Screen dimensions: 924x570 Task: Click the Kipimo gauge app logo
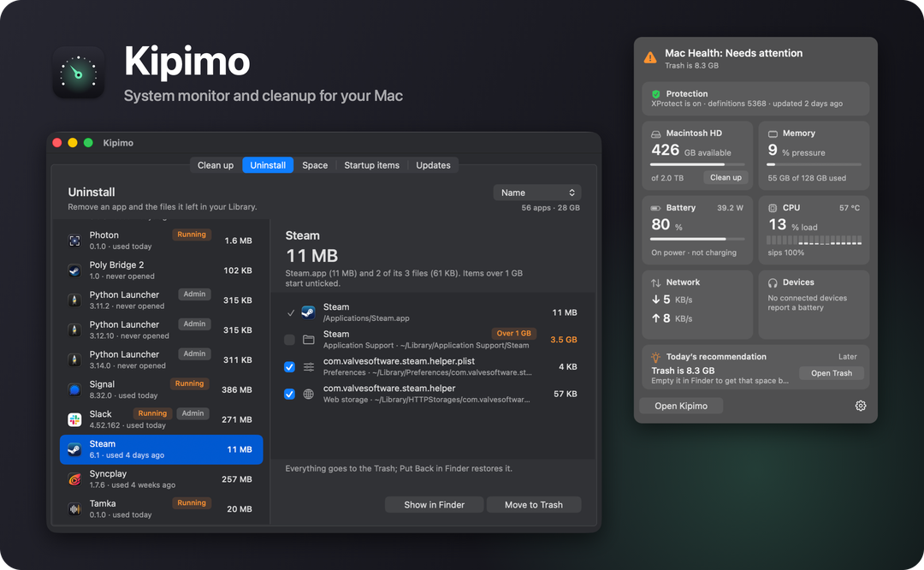click(x=79, y=73)
